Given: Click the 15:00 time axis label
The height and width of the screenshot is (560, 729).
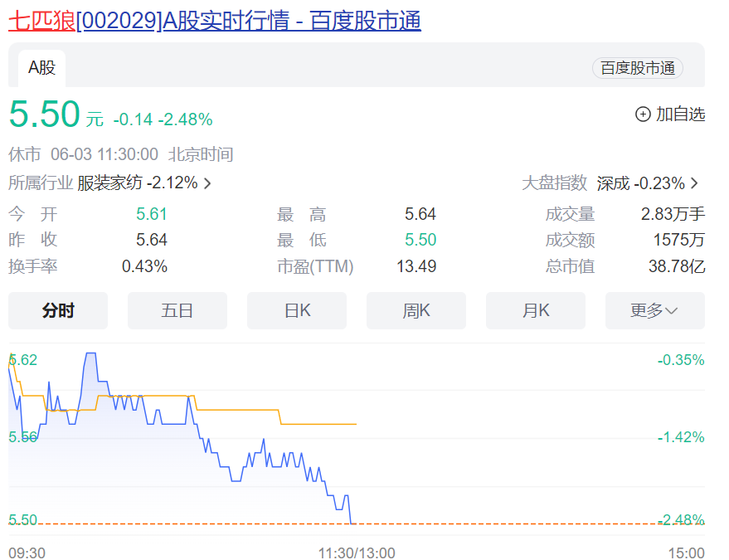Looking at the screenshot, I should (x=686, y=553).
